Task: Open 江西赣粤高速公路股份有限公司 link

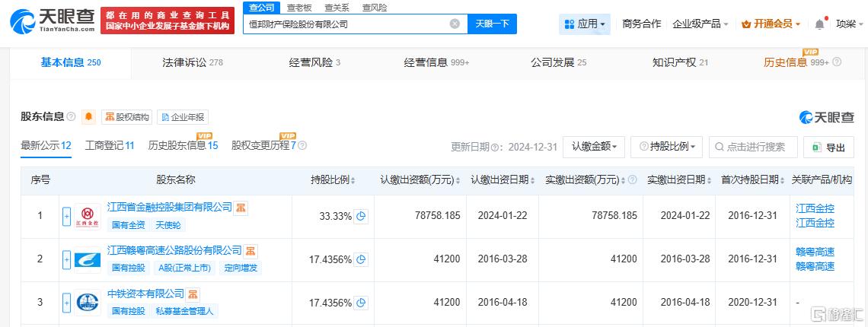Action: click(174, 251)
